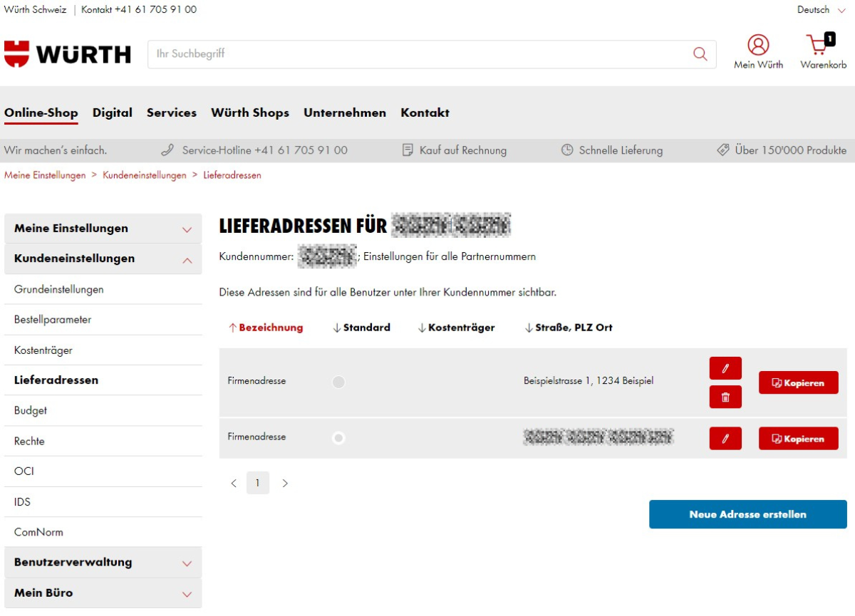Expand Benutzerverwaltung section
The width and height of the screenshot is (855, 616).
[x=103, y=563]
